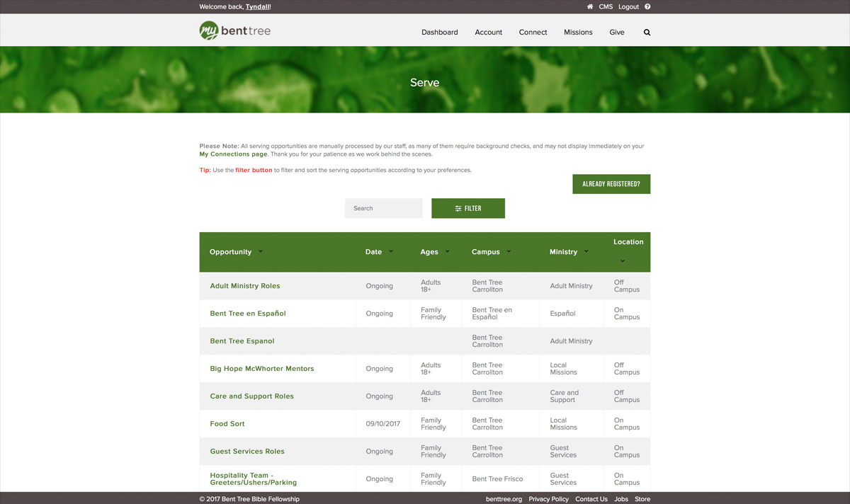Click Bent Tree Frisco campus cell
This screenshot has height=504, width=850.
pyautogui.click(x=497, y=479)
